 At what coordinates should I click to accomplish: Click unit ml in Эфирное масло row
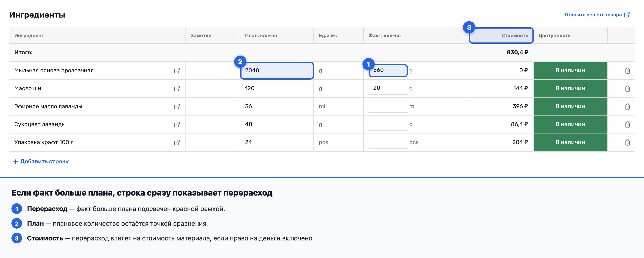(x=322, y=106)
